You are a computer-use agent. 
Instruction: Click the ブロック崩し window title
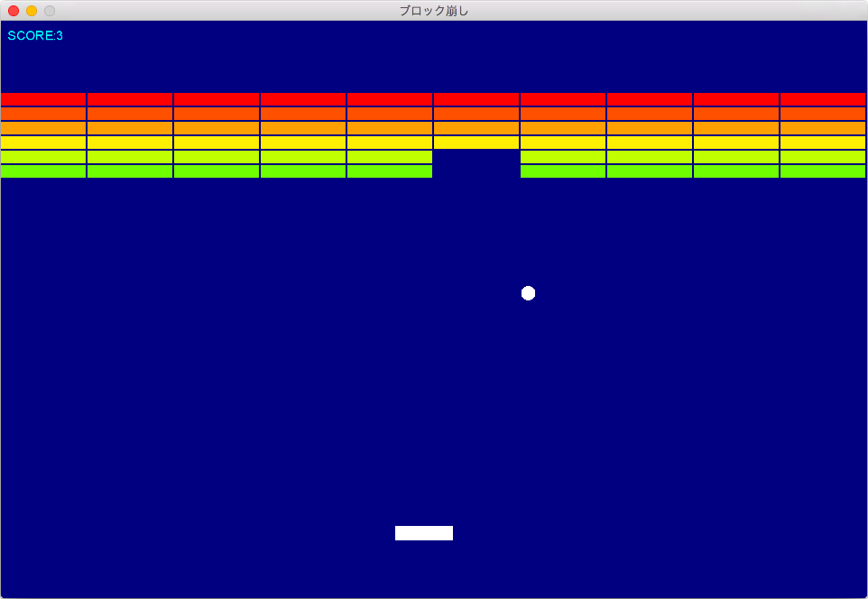tap(434, 11)
